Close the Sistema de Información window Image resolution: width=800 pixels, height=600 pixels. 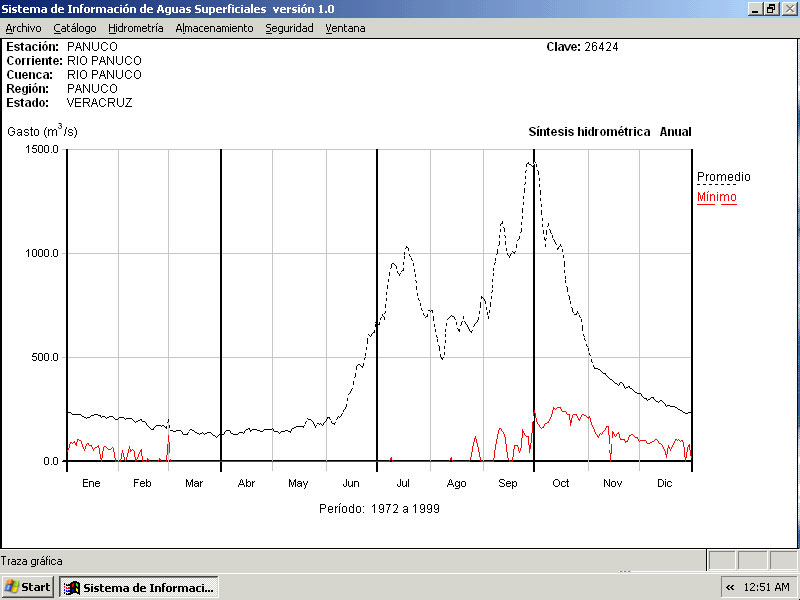tap(788, 8)
